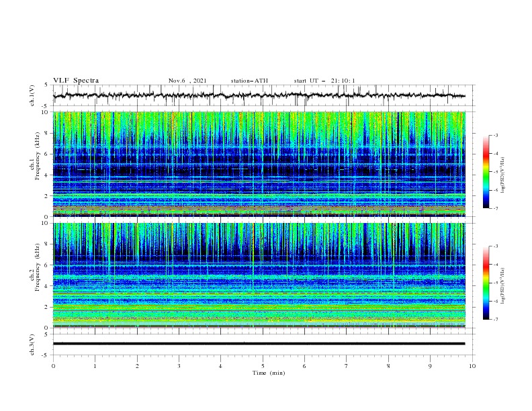Click the "ch.1(V)" waveform axis label
Viewport: 532px width, 411px height.
[32, 95]
